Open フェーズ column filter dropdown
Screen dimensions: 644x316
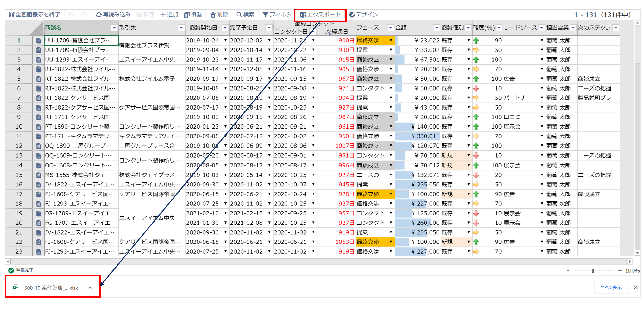[390, 28]
